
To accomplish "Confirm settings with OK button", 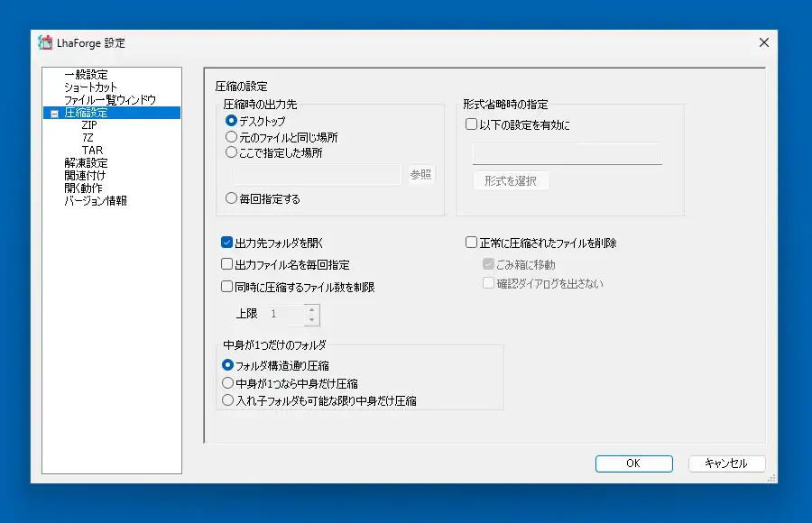I will point(634,463).
